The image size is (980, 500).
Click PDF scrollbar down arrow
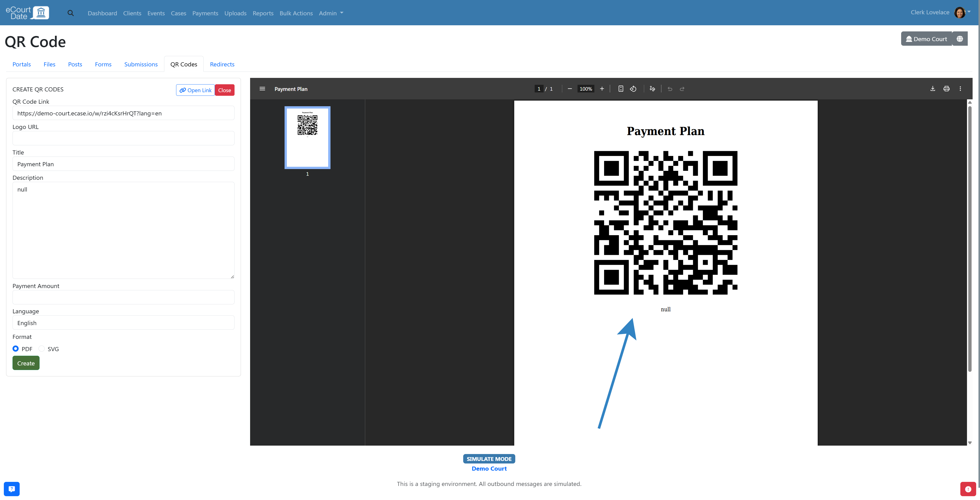click(x=970, y=443)
